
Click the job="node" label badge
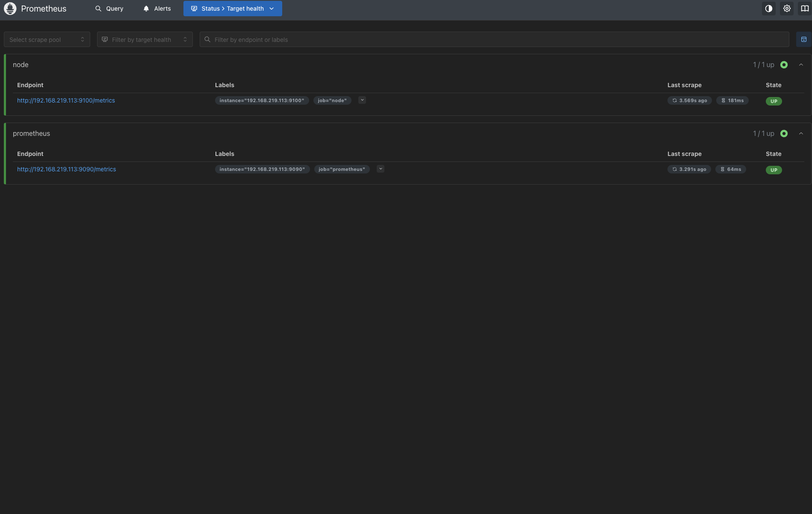tap(332, 100)
